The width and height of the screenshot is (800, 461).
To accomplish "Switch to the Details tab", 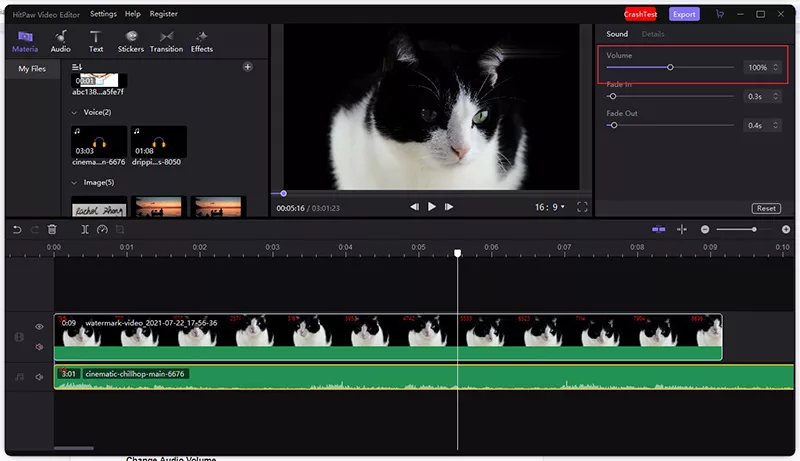I will pos(653,34).
